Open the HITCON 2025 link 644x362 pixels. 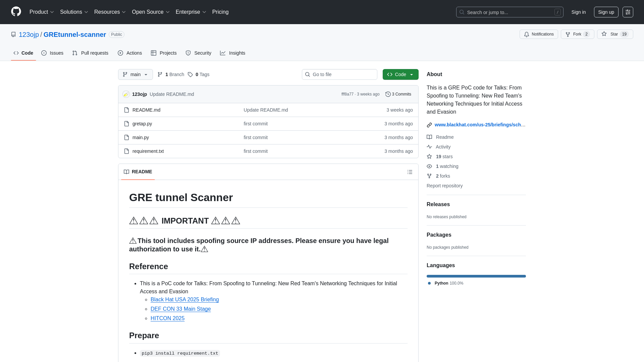pos(167,318)
